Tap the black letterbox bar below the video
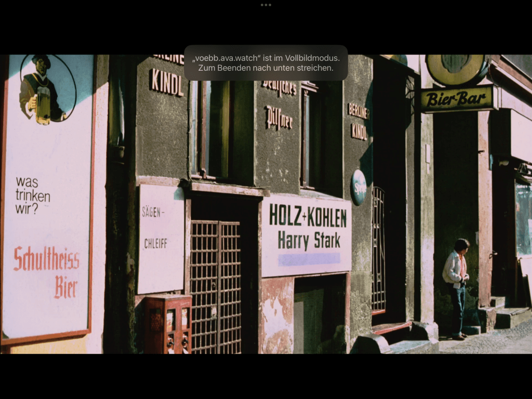 point(266,376)
